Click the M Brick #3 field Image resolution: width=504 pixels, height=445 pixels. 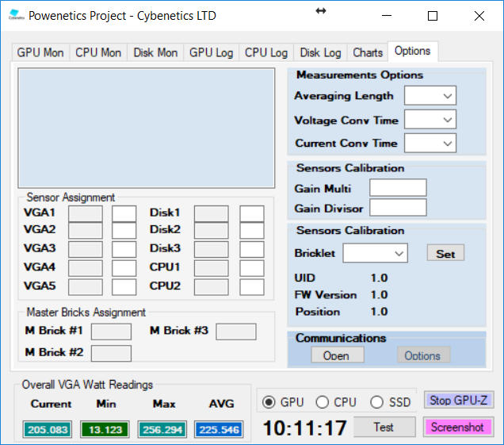click(236, 332)
